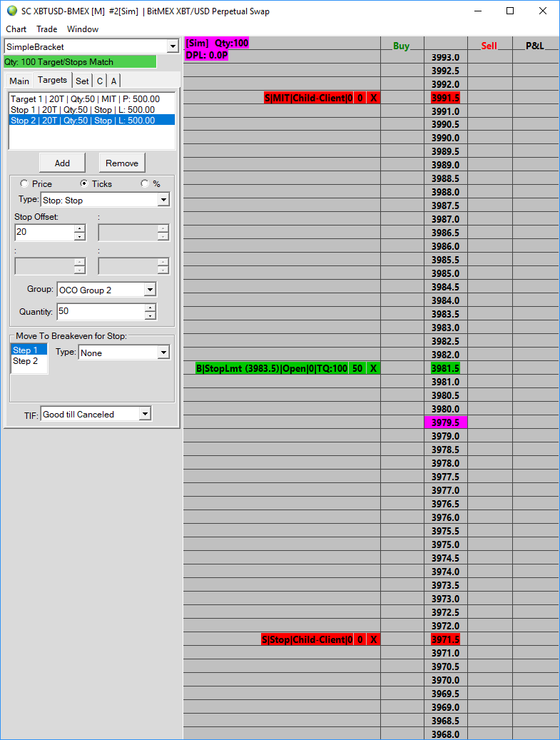The width and height of the screenshot is (560, 740).
Task: Cancel the sell MIT child order at 3991.5
Action: click(x=374, y=98)
